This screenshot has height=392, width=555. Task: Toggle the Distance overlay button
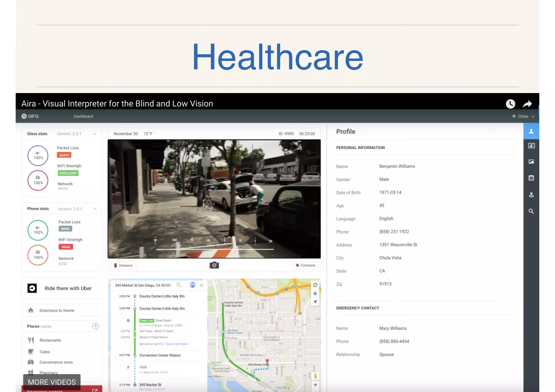click(124, 265)
